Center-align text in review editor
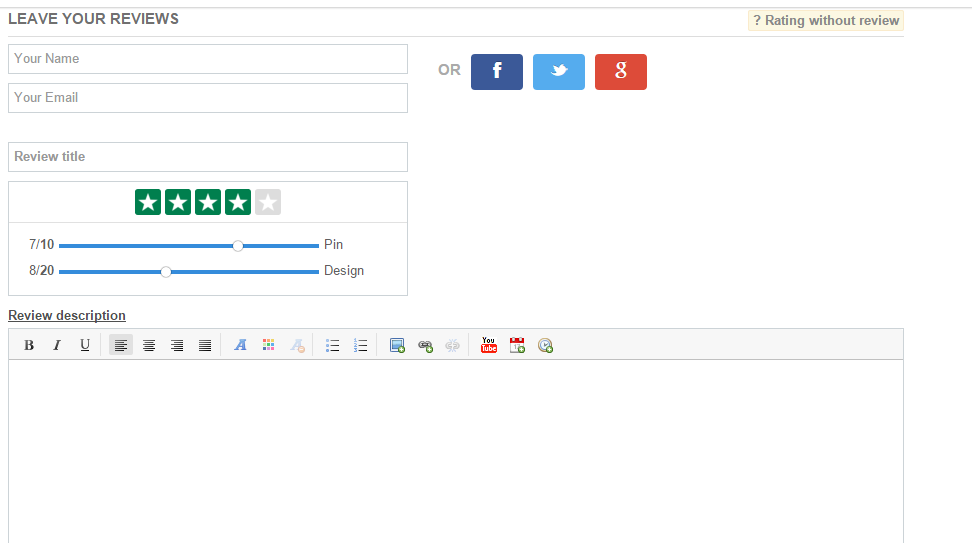Image resolution: width=972 pixels, height=543 pixels. point(149,345)
